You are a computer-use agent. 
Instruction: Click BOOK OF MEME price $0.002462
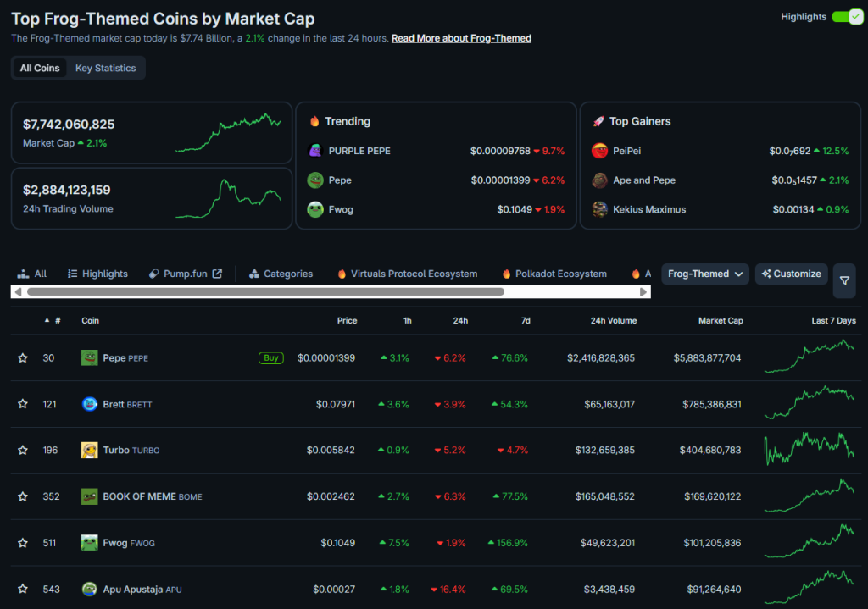(331, 496)
